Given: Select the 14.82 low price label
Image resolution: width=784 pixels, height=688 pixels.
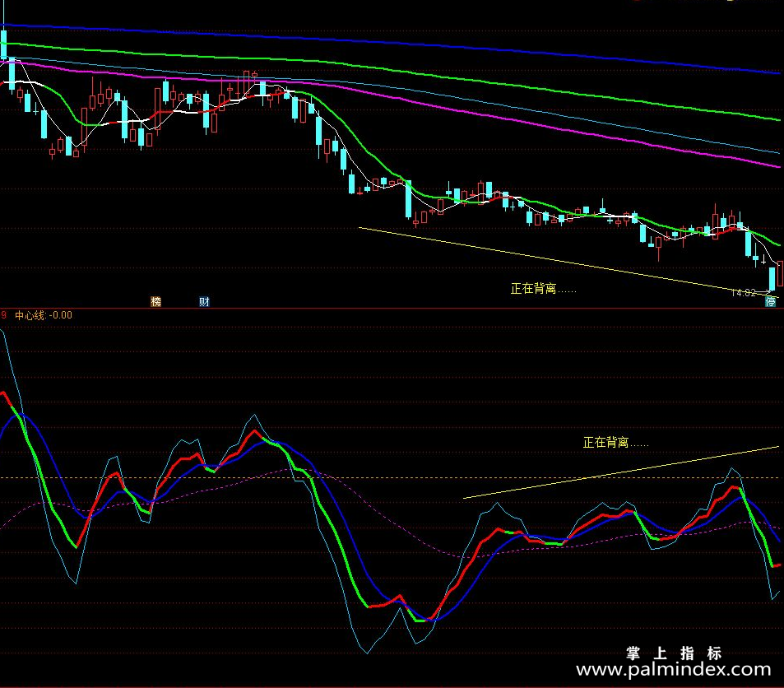Looking at the screenshot, I should [x=744, y=293].
